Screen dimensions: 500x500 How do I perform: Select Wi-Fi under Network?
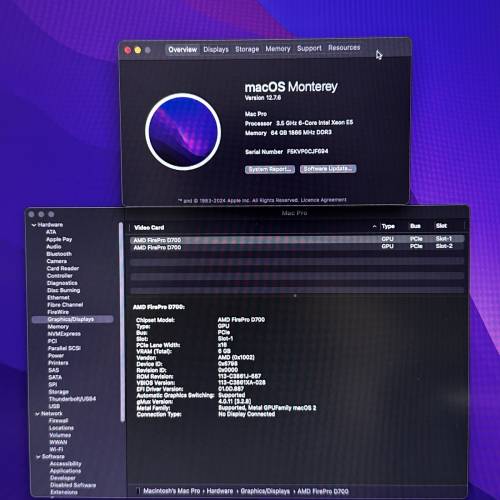56,450
